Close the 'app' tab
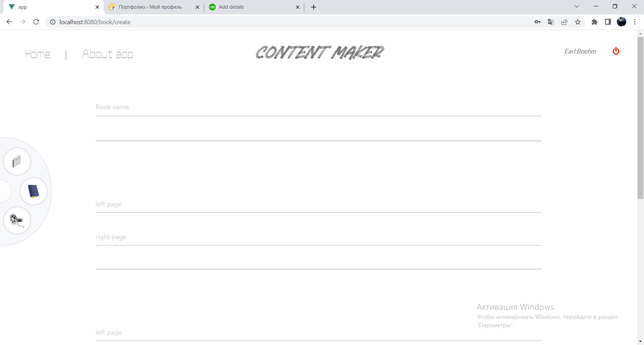 (97, 7)
